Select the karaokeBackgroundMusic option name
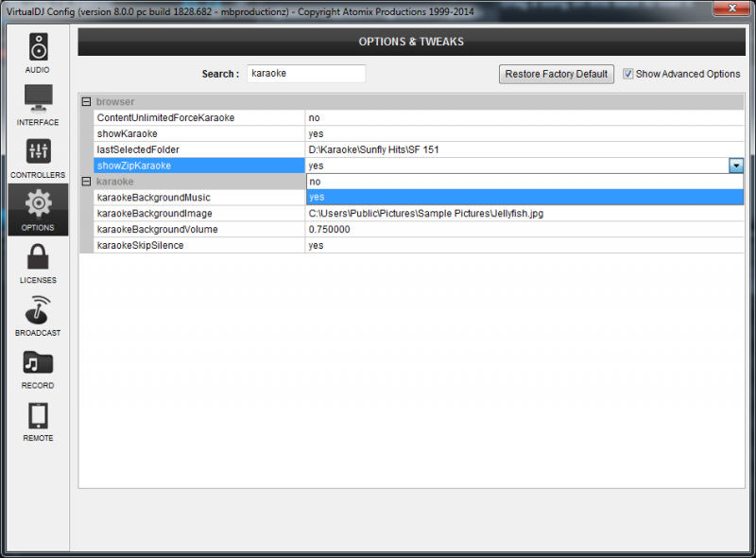 [x=154, y=198]
